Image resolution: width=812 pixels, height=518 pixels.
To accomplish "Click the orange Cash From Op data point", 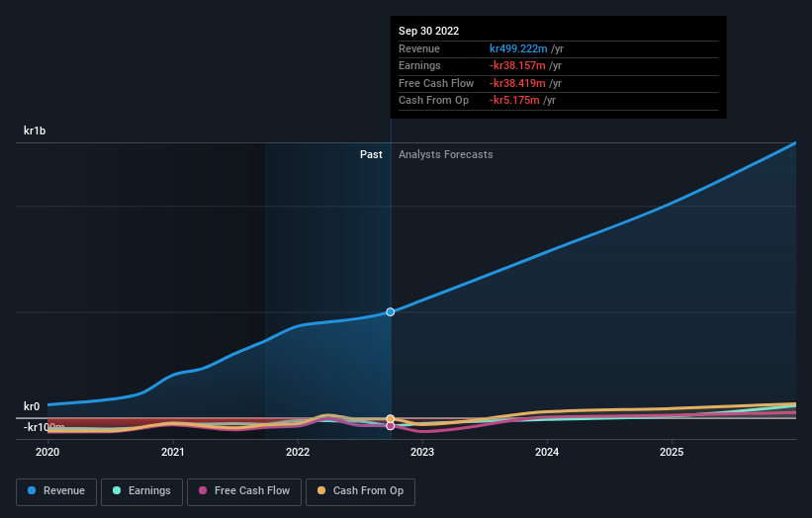I will point(391,418).
